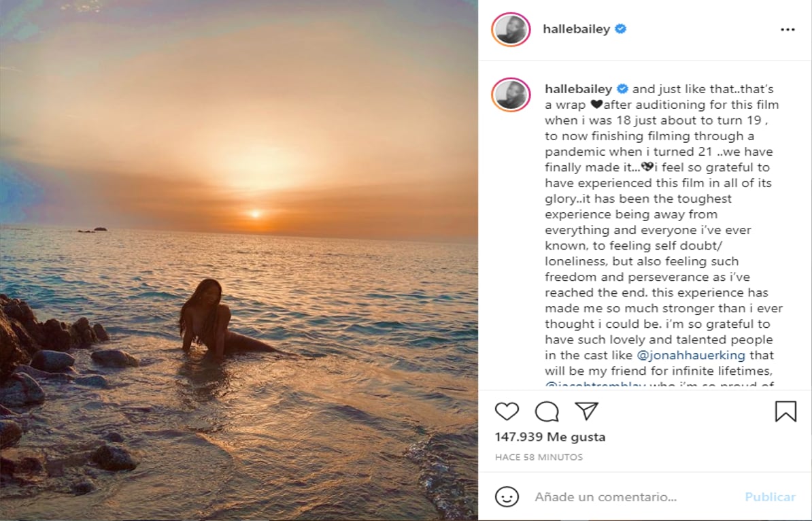The image size is (812, 521).
Task: Click the profile avatar beside the caption
Action: [511, 94]
